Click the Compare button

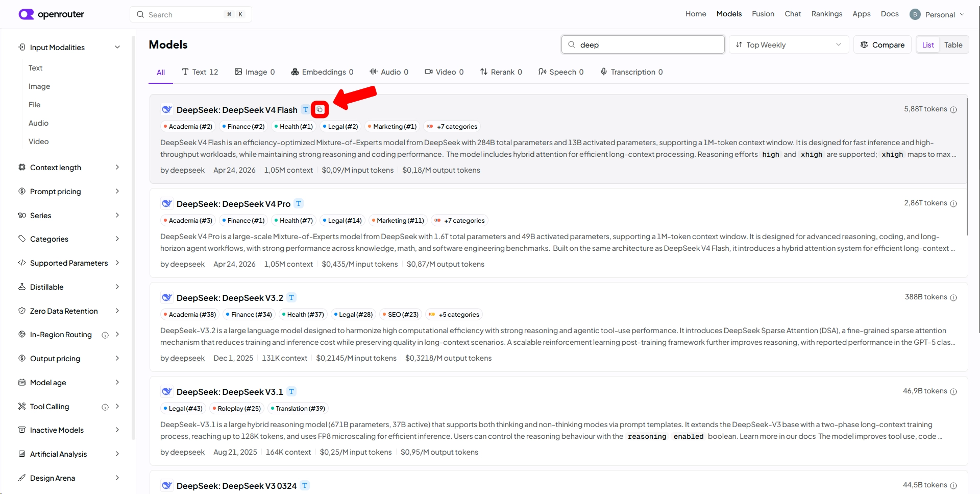click(x=883, y=45)
